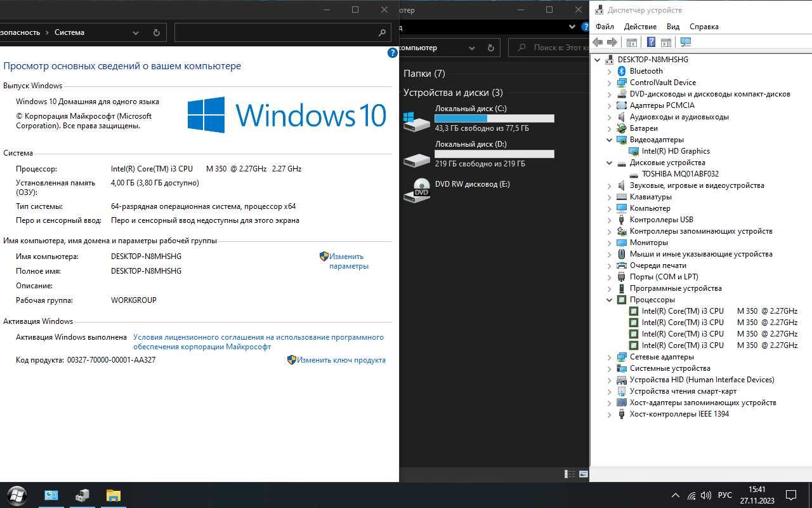Open the System control panel taskbar icon

(x=51, y=495)
